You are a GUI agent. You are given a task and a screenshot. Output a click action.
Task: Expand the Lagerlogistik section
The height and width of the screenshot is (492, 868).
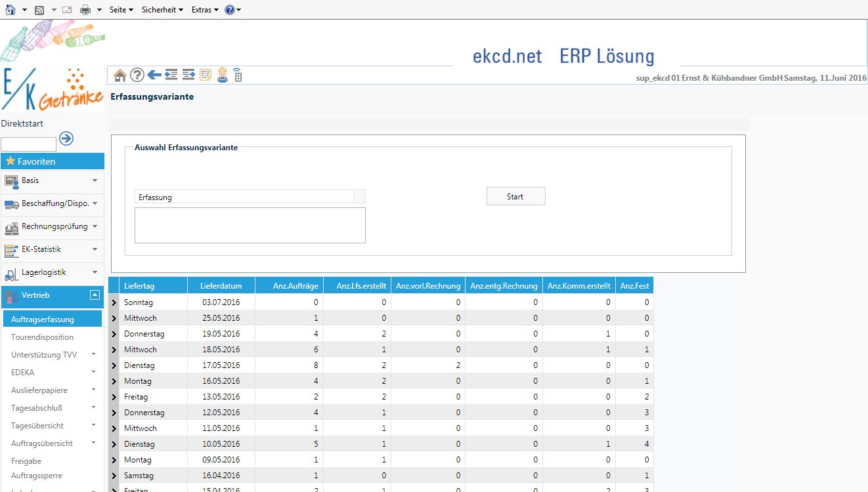coord(95,272)
